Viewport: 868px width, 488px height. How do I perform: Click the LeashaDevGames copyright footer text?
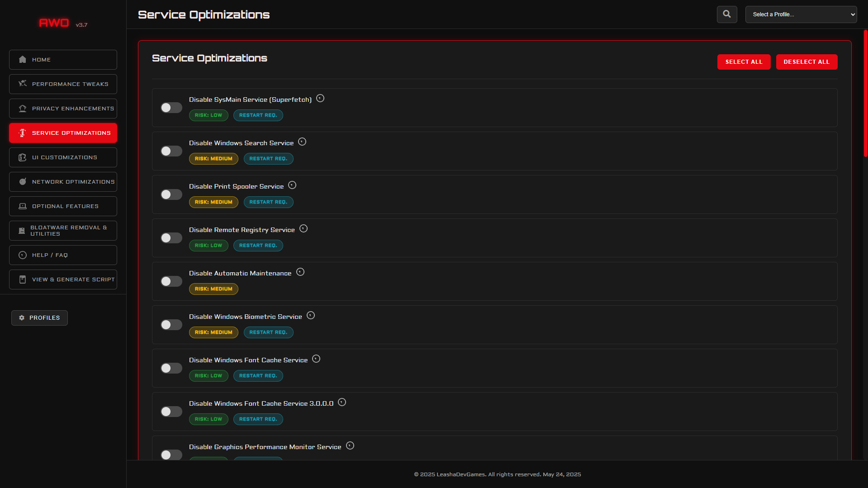coord(497,474)
